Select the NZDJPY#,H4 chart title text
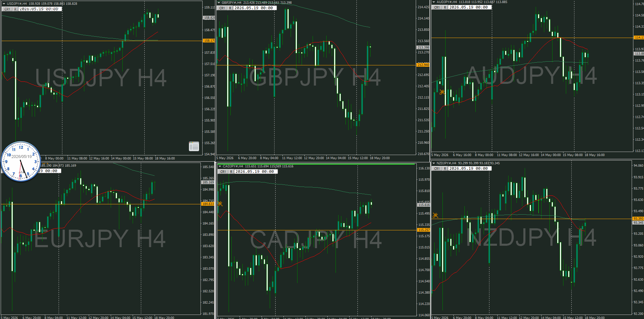This screenshot has height=319, width=644. pyautogui.click(x=446, y=163)
